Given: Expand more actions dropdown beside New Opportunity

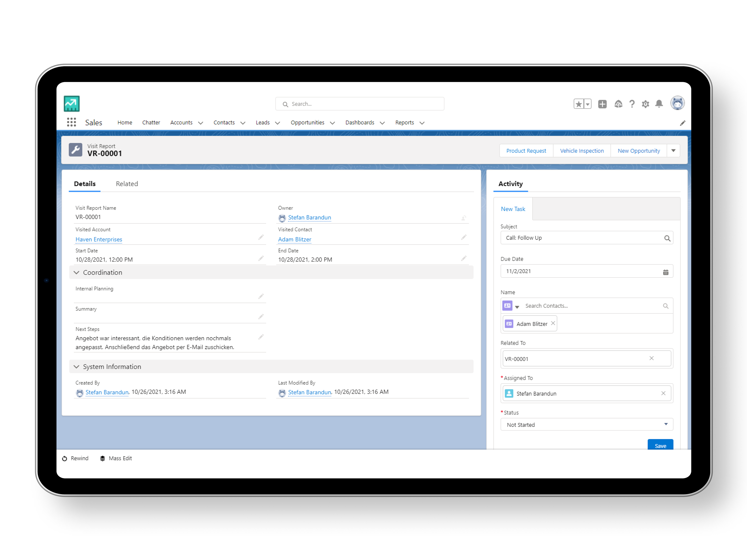Looking at the screenshot, I should (673, 151).
